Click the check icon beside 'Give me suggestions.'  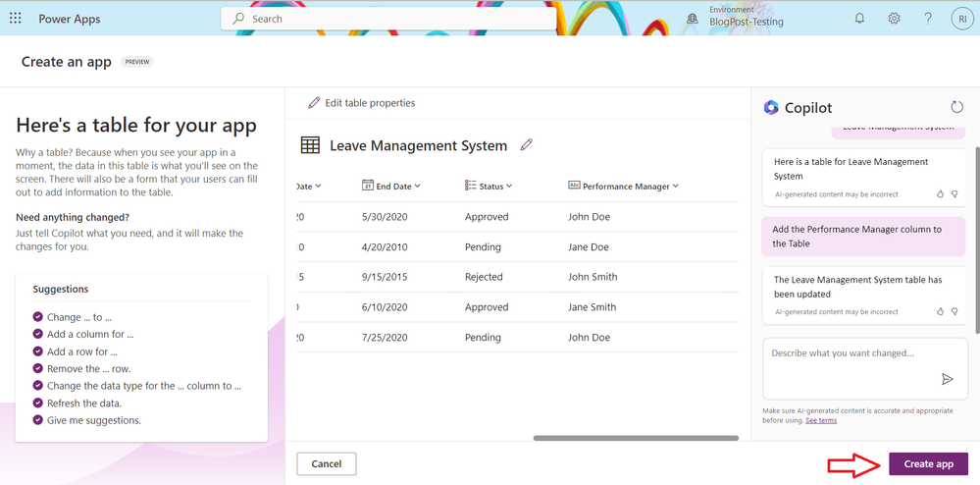click(x=38, y=420)
